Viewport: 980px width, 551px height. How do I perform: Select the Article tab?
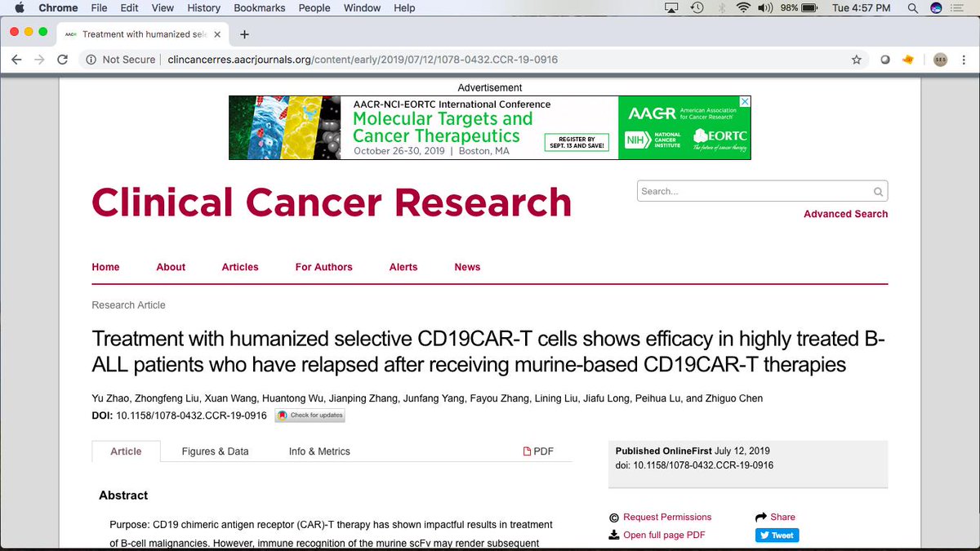tap(126, 451)
